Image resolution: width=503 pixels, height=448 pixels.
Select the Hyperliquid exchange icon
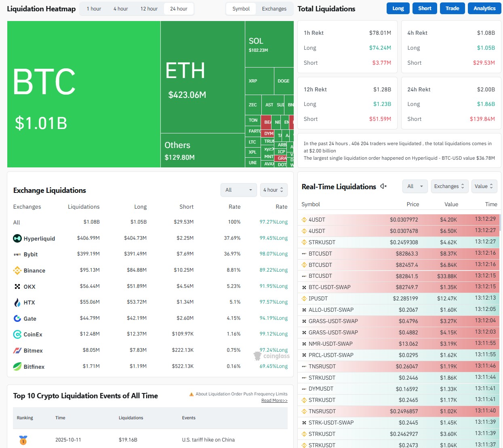pos(17,239)
